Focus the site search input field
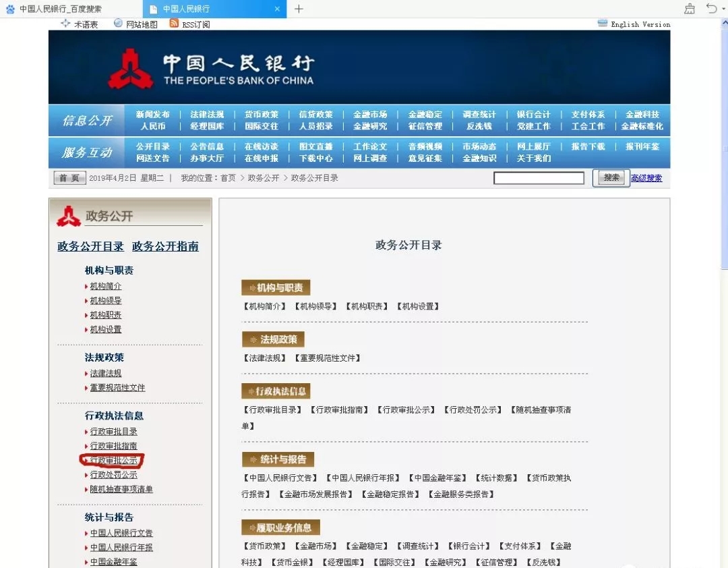728x568 pixels. click(x=539, y=178)
